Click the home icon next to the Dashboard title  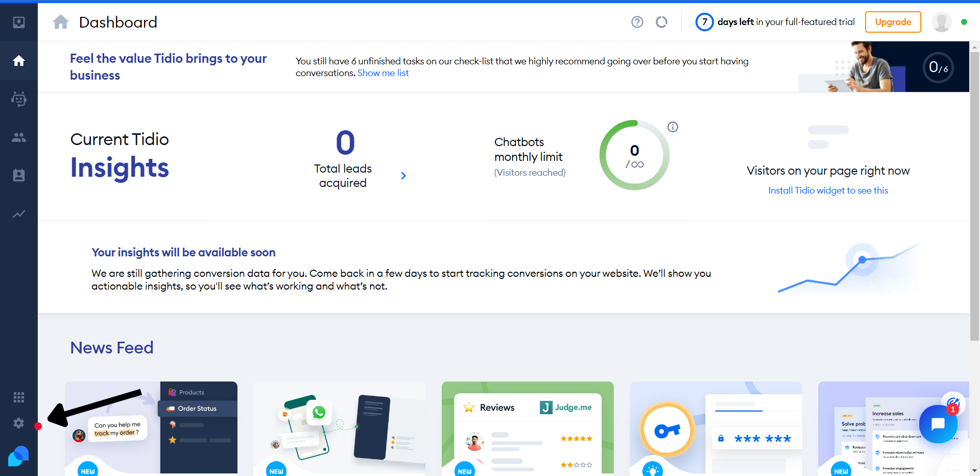(x=61, y=22)
